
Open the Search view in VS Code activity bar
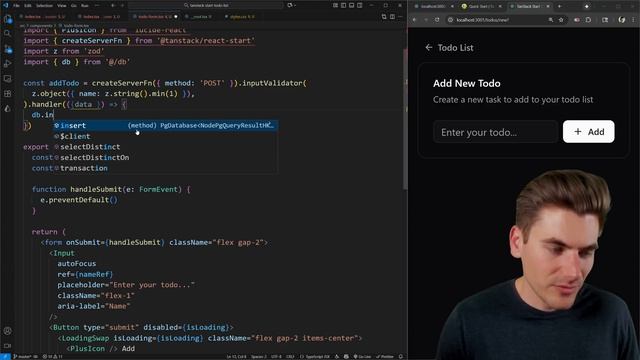pyautogui.click(x=7, y=33)
